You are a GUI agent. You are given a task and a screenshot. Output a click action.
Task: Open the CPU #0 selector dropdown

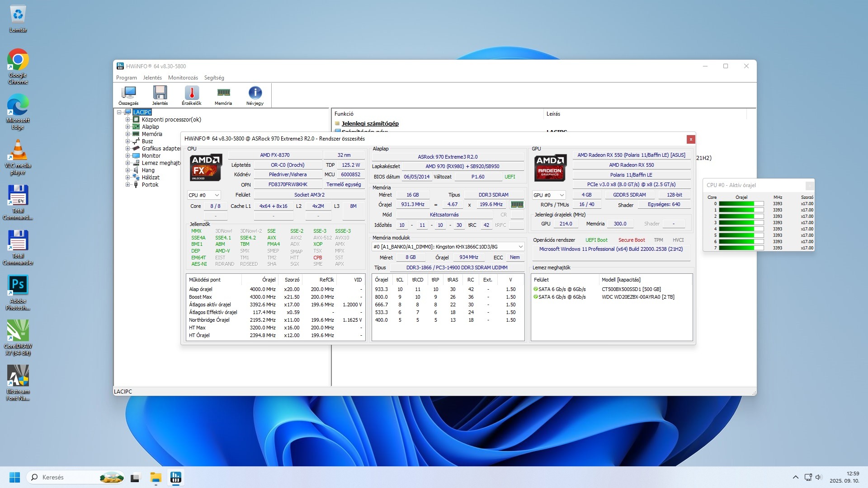point(204,195)
